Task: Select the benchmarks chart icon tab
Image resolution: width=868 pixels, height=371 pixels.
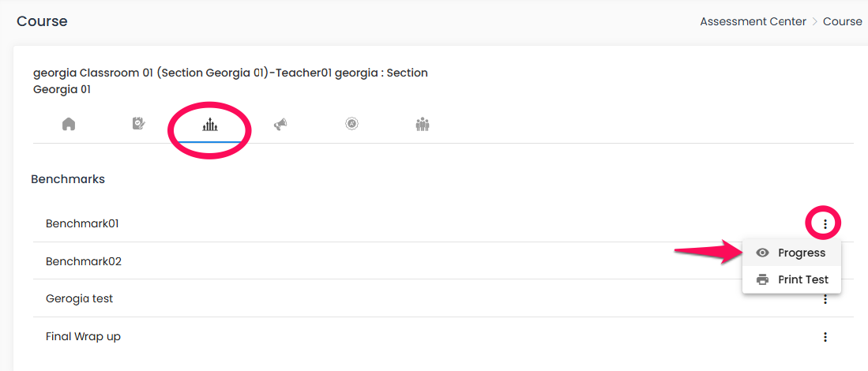Action: (x=210, y=126)
